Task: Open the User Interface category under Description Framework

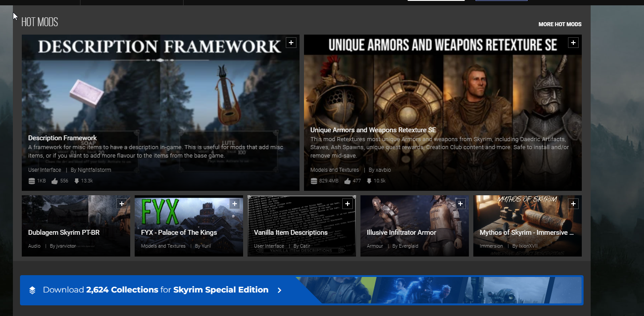Action: tap(44, 170)
